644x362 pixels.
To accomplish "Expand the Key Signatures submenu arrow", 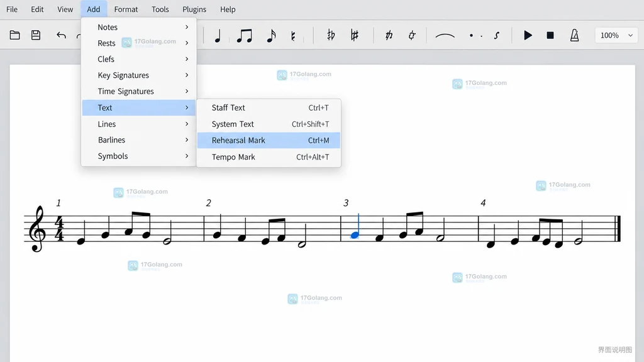I will (187, 75).
